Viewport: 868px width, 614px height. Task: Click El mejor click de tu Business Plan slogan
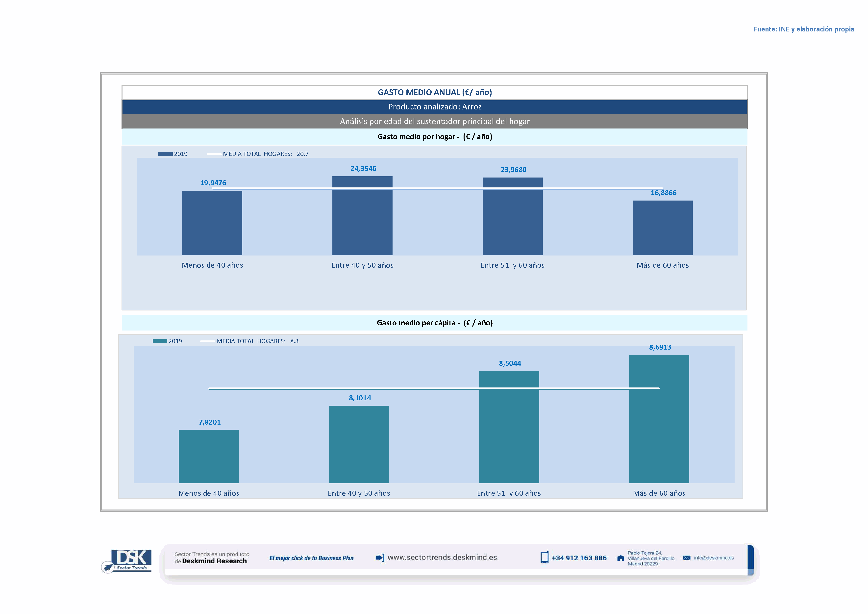(x=312, y=558)
